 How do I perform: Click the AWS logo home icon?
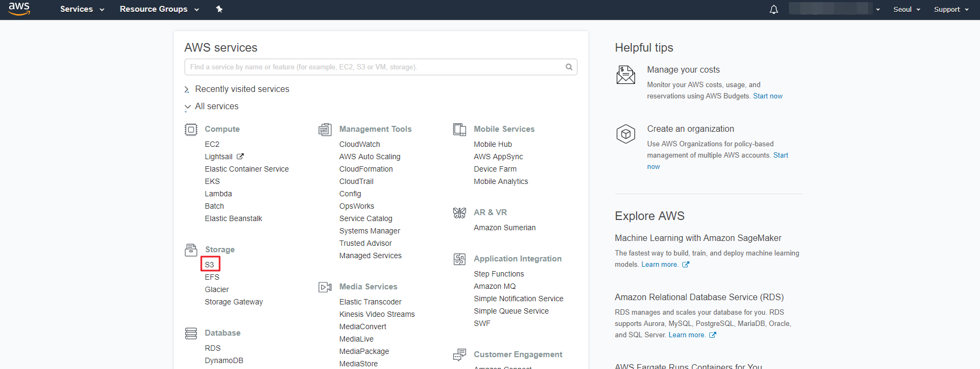19,9
